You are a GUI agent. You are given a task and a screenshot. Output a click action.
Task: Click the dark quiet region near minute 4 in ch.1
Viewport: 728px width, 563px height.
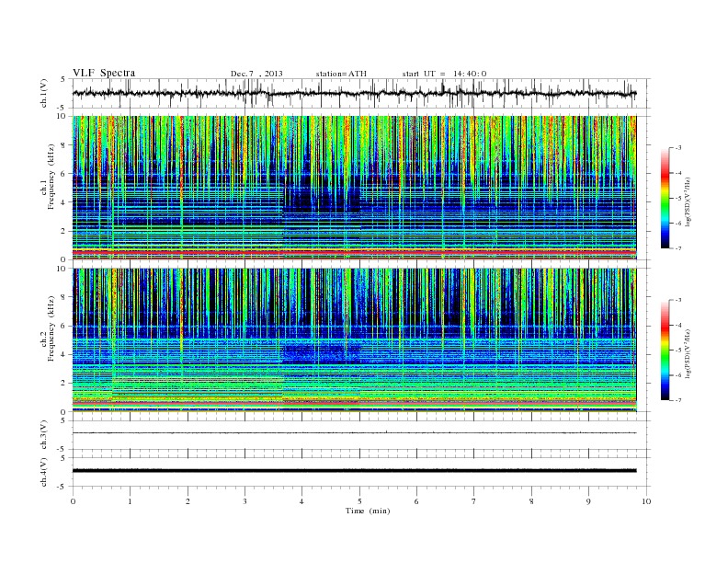(x=322, y=195)
